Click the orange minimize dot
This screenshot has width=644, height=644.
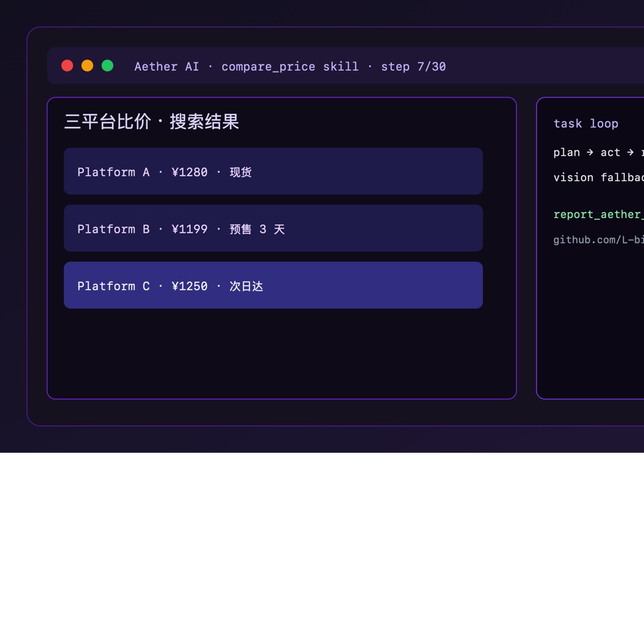(x=87, y=66)
